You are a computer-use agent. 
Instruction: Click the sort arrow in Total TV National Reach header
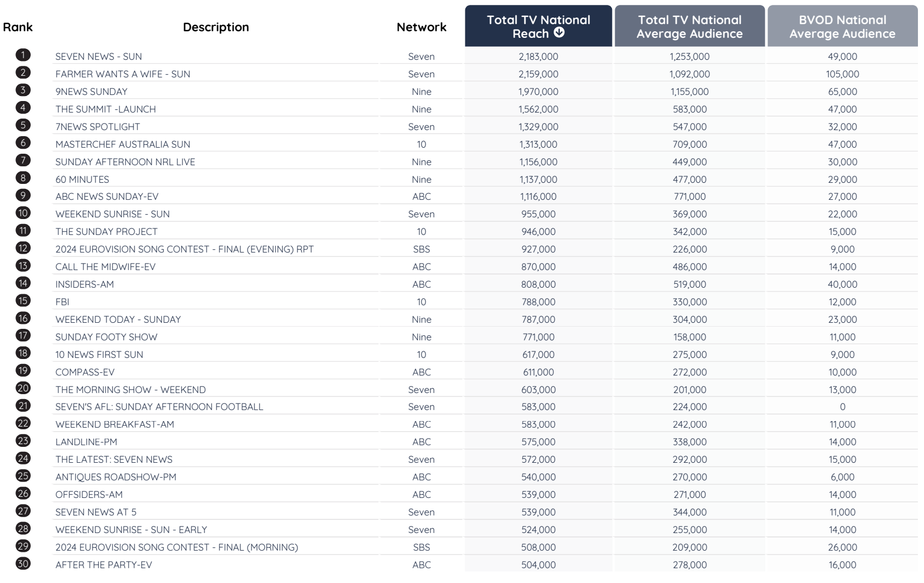559,33
